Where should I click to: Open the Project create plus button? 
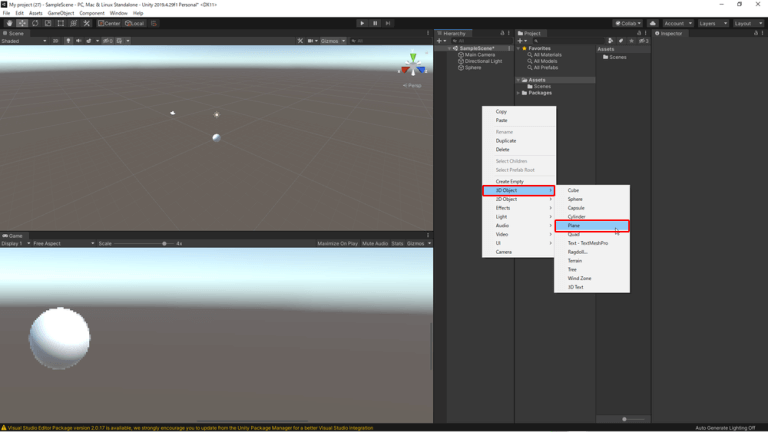click(522, 41)
